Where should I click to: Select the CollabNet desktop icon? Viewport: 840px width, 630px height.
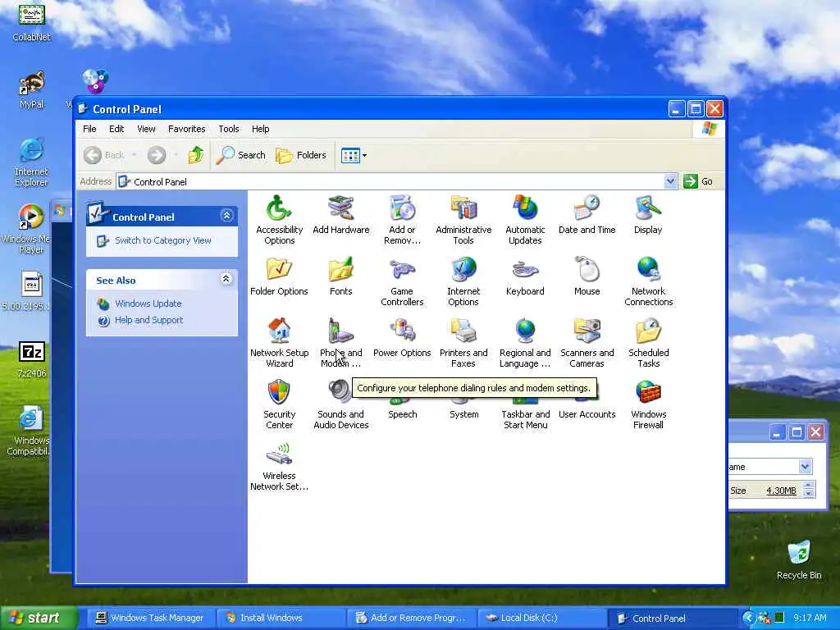pyautogui.click(x=31, y=22)
